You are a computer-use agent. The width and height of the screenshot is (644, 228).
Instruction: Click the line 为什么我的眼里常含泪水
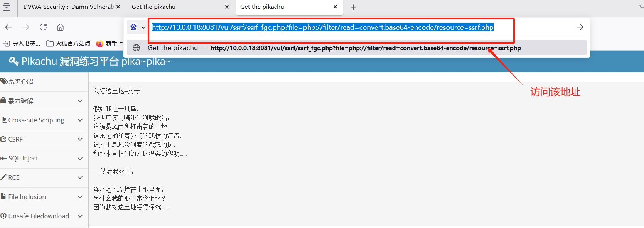coord(130,198)
